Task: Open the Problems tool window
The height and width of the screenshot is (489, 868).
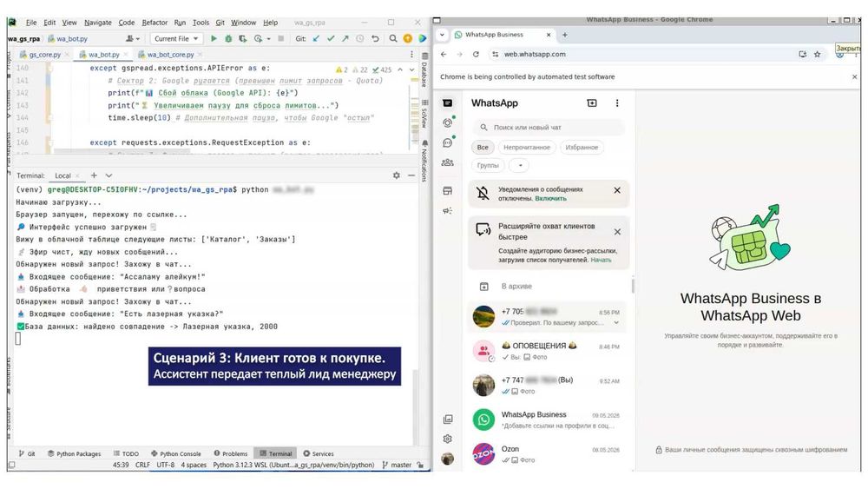Action: click(231, 453)
